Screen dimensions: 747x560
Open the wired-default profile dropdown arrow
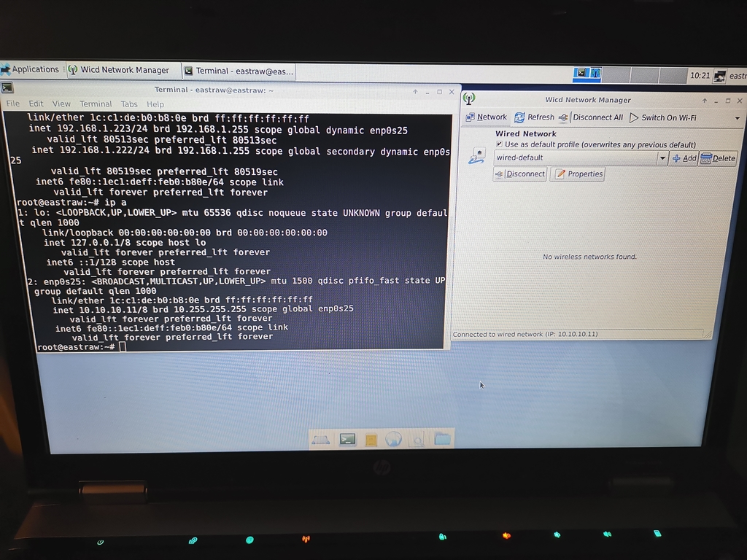[x=662, y=157]
